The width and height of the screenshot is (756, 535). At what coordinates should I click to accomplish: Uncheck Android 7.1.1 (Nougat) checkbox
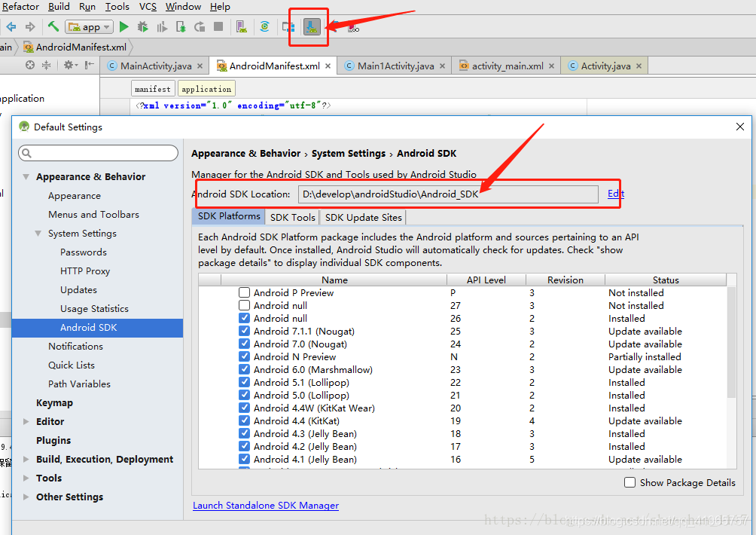pos(245,331)
